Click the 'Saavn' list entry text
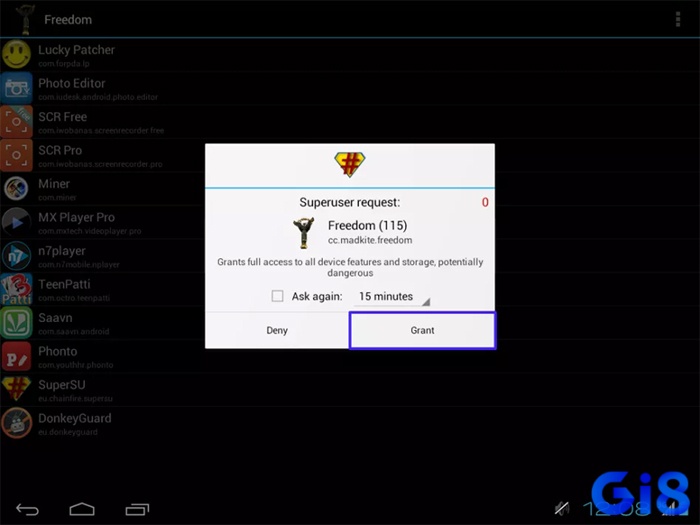Screen dimensions: 700x525 (55, 318)
